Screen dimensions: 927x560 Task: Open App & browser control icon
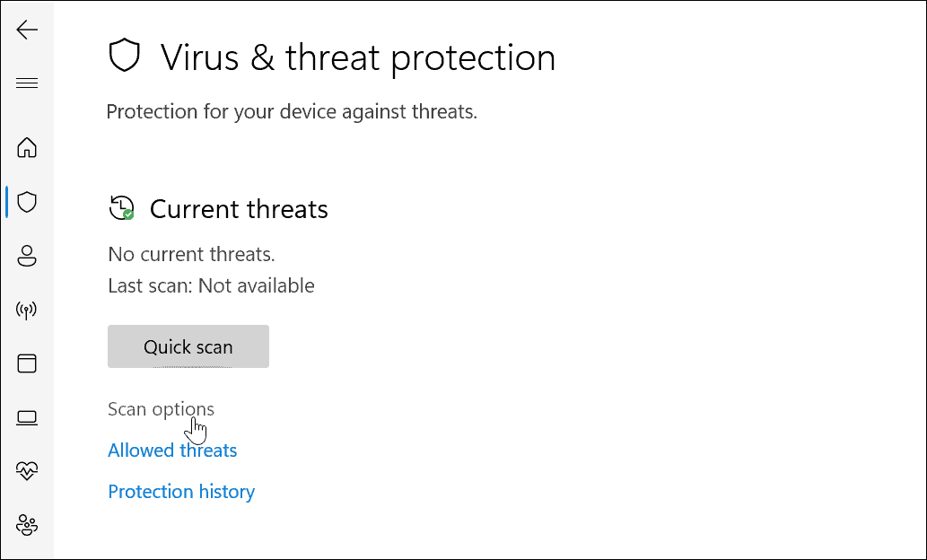pyautogui.click(x=27, y=363)
